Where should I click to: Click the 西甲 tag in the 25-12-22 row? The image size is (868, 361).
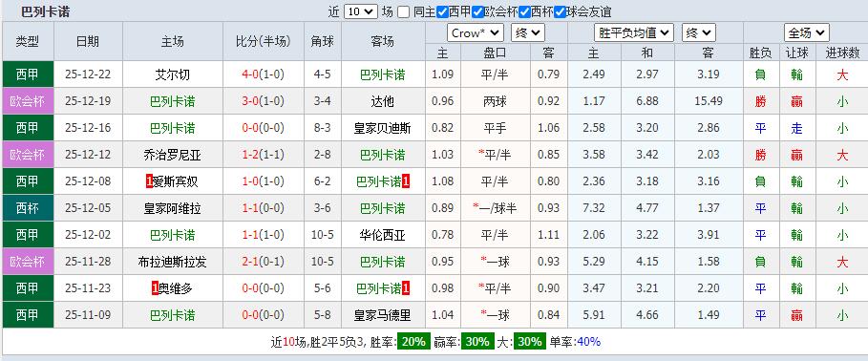[28, 74]
